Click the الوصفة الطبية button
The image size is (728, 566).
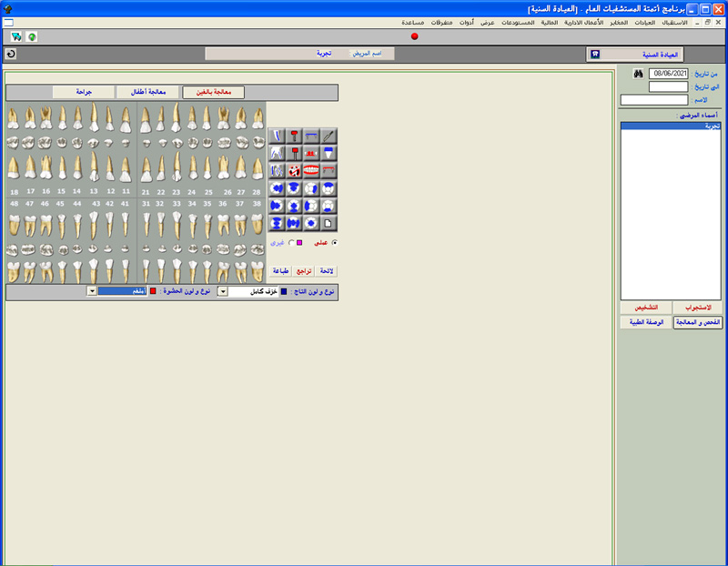pyautogui.click(x=645, y=322)
